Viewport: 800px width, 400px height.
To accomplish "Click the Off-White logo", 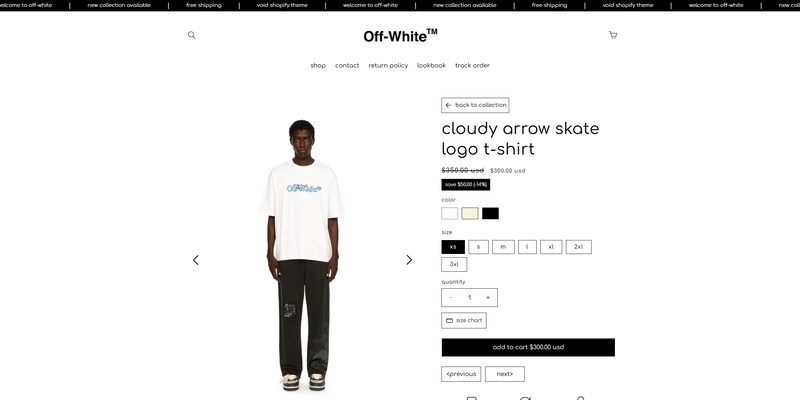I will pos(400,36).
